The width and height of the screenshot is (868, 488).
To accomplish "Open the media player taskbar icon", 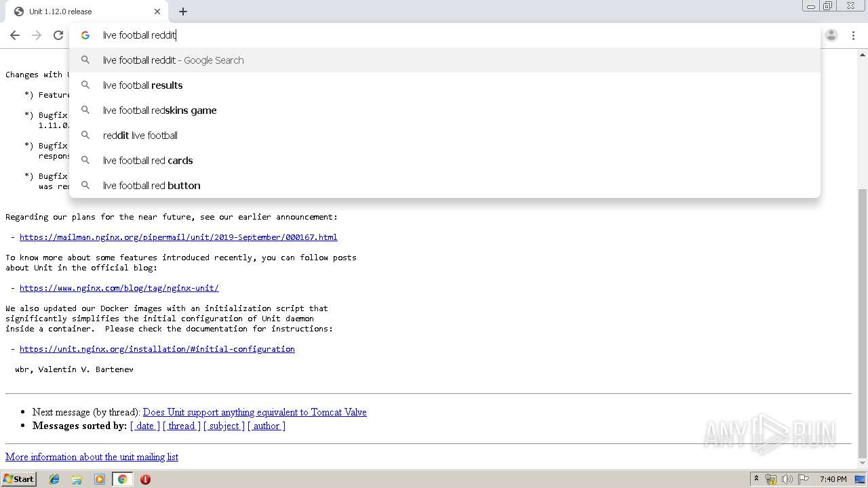I will 100,479.
